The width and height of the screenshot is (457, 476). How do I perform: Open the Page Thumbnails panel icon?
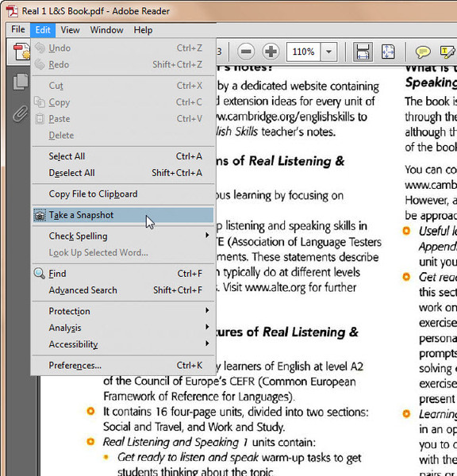[x=21, y=82]
